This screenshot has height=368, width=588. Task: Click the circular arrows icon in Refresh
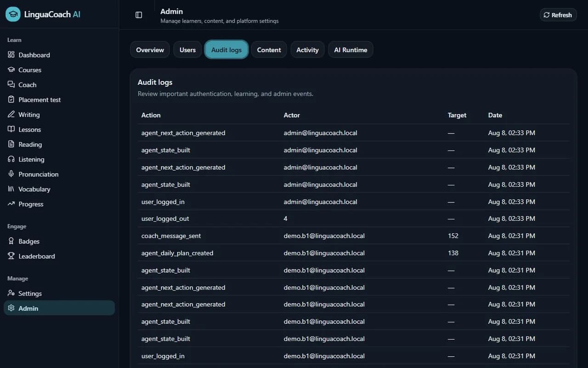tap(547, 15)
